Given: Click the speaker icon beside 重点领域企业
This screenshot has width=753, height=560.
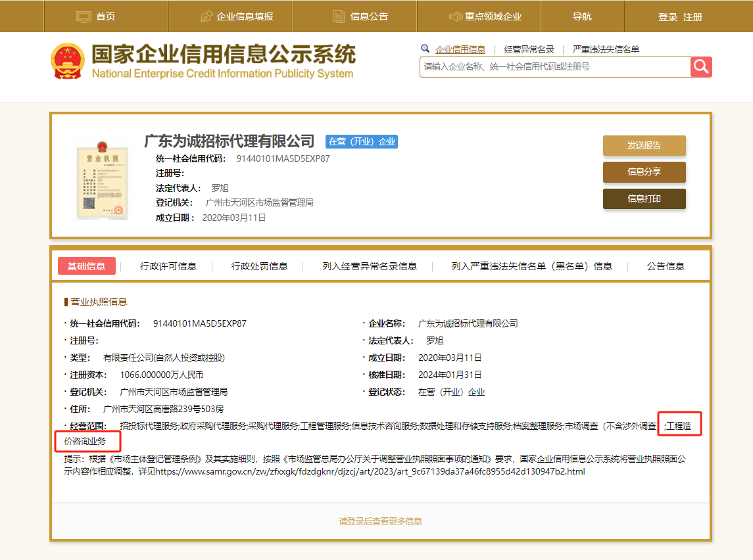Looking at the screenshot, I should 455,15.
